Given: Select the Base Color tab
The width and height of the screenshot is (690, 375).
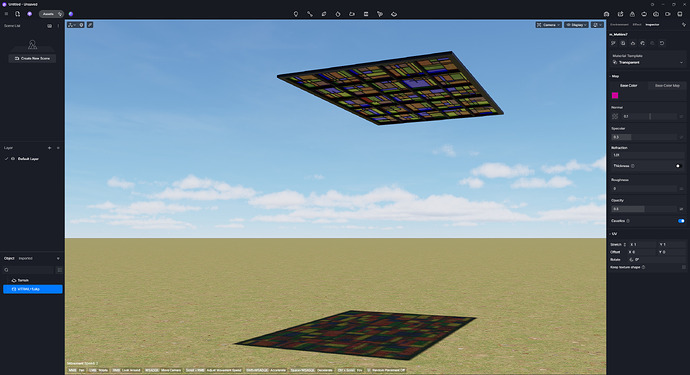Looking at the screenshot, I should point(628,85).
